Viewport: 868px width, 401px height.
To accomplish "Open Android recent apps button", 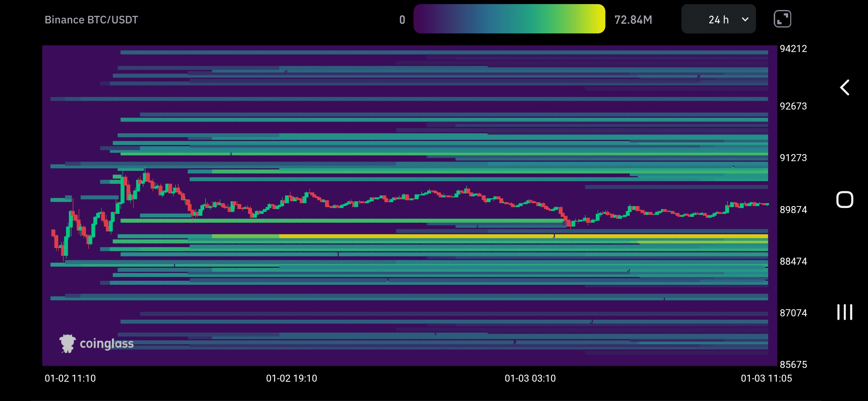I will (x=845, y=312).
